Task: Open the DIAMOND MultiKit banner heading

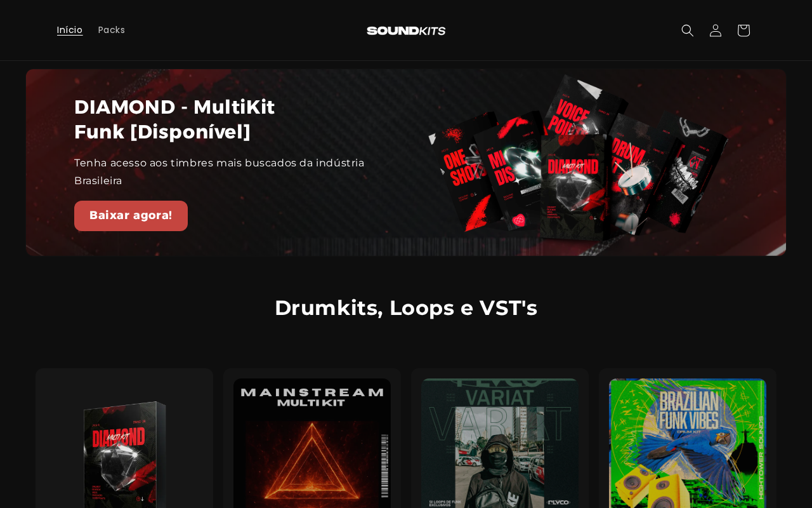Action: click(x=174, y=119)
